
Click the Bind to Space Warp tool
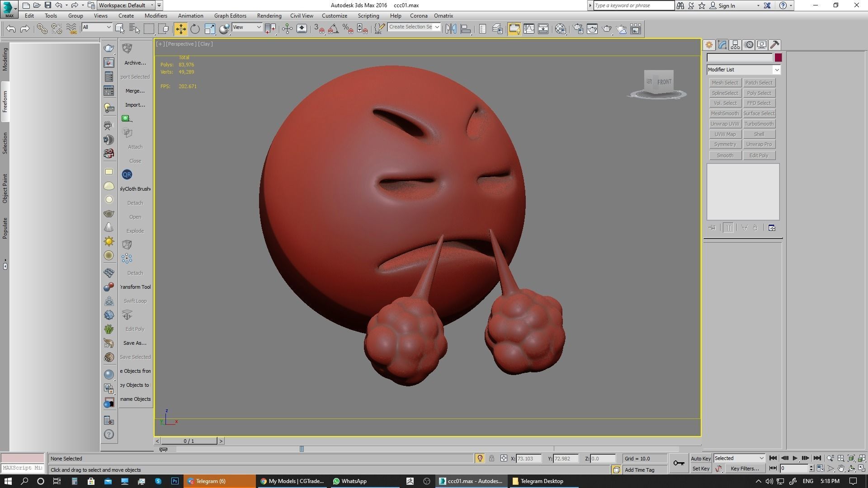click(71, 29)
